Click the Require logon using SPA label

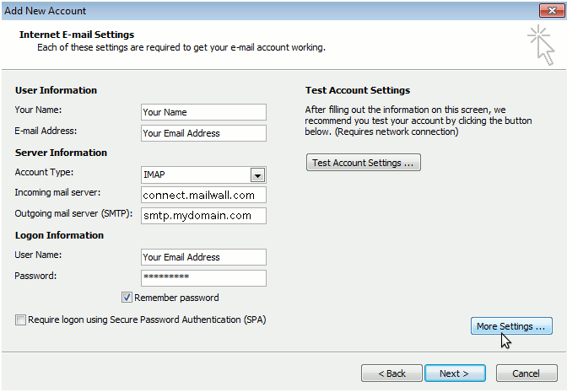coord(147,320)
